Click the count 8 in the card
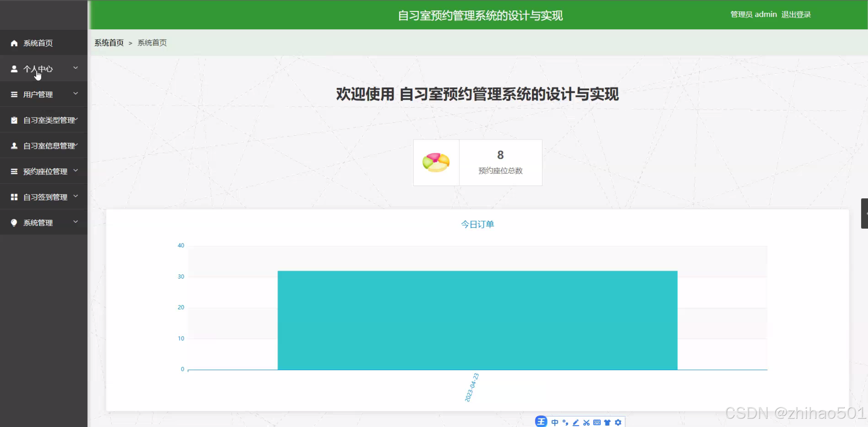The image size is (868, 427). [500, 155]
